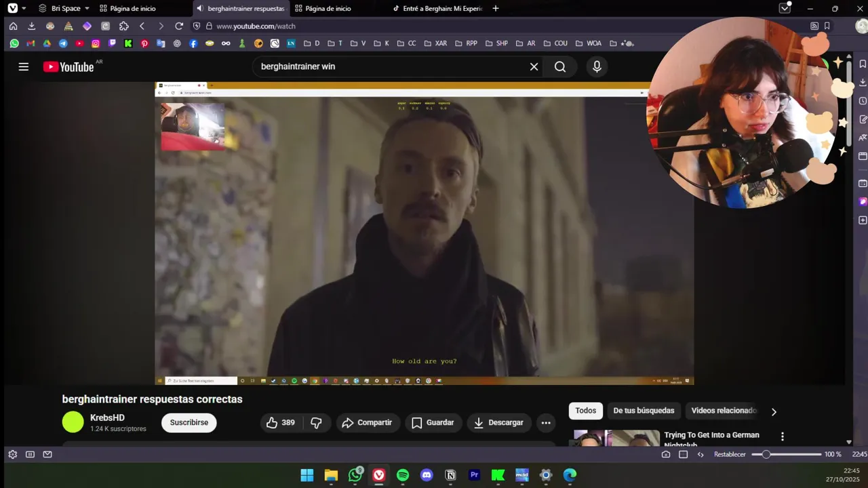
Task: Download video with Descargar button
Action: pyautogui.click(x=498, y=422)
